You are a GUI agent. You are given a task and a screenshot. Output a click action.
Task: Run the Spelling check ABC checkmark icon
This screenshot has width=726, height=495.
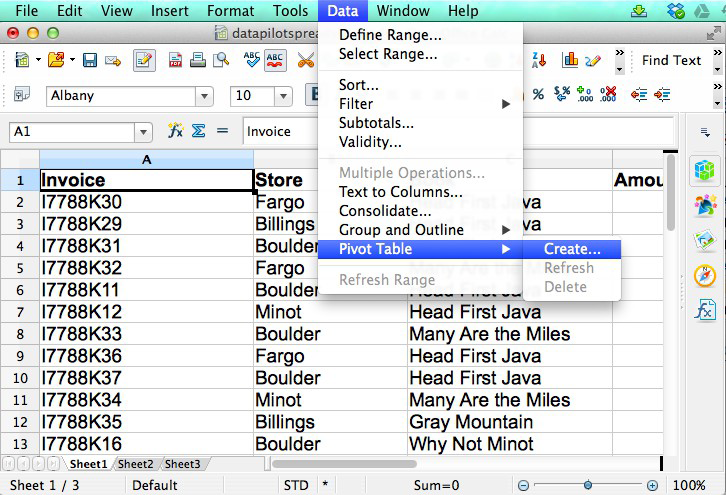[251, 60]
